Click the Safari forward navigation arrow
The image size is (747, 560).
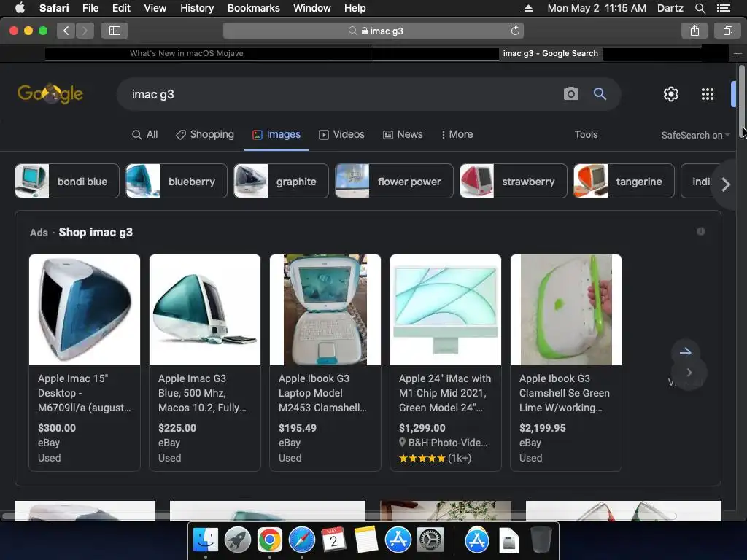click(x=85, y=31)
